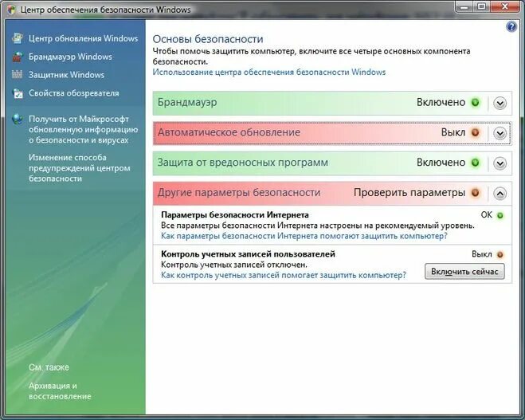
Task: Maximize the Security Center window
Action: (x=481, y=7)
